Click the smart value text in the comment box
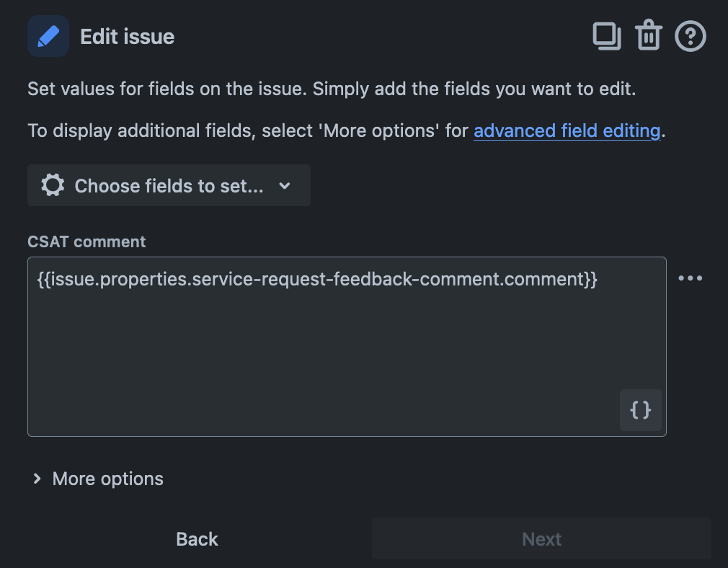 point(317,279)
